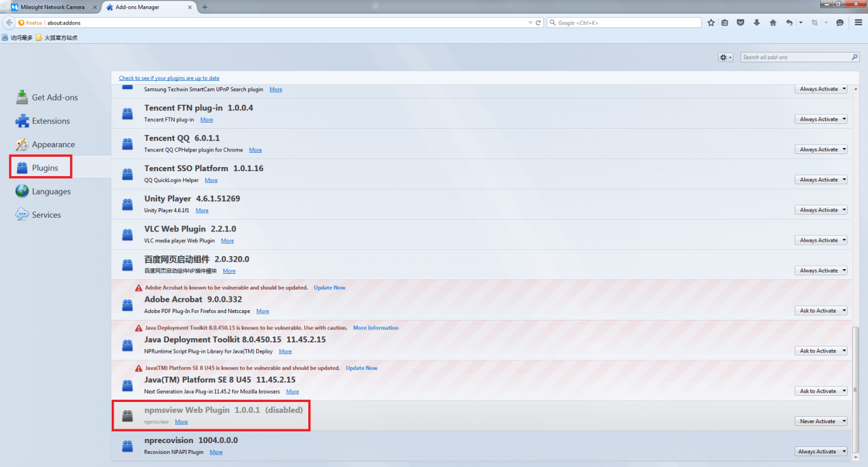The width and height of the screenshot is (868, 467).
Task: Open Tencent QQ Always Activate dropdown
Action: point(821,149)
